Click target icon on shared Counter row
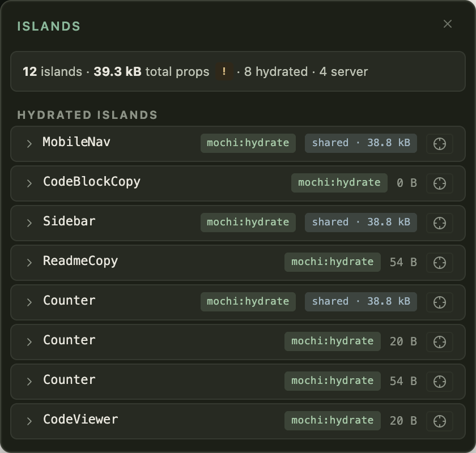Viewport: 476px width, 453px height. [x=440, y=302]
